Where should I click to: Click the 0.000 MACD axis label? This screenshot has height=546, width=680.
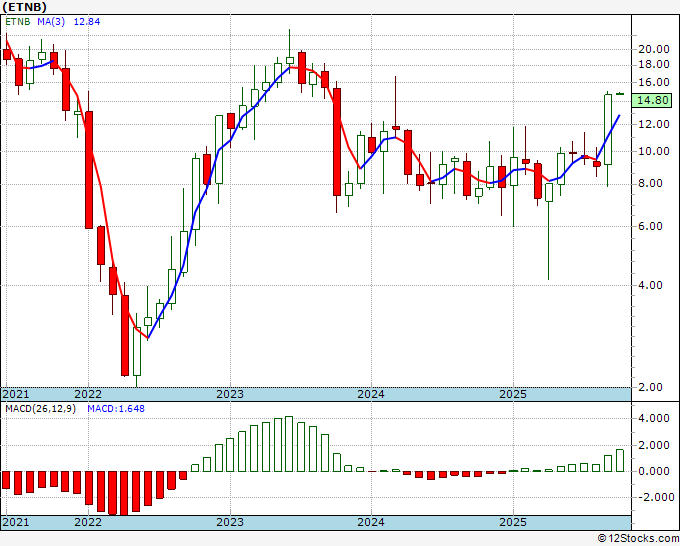point(654,471)
